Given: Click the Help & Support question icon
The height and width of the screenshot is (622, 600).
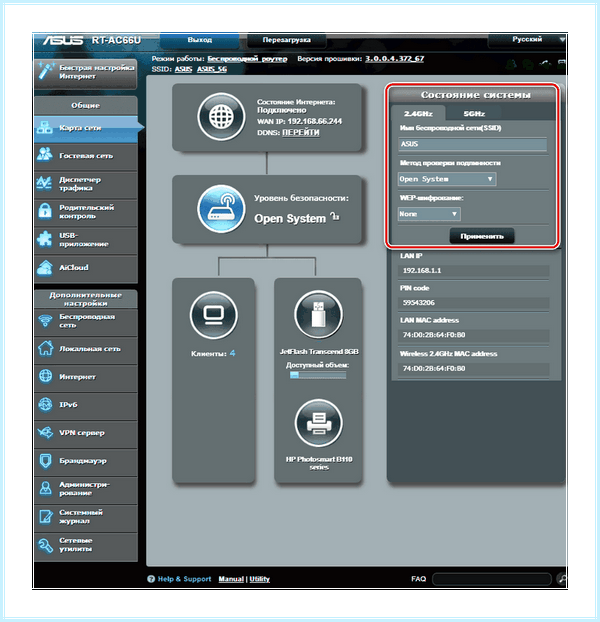Looking at the screenshot, I should coord(151,579).
